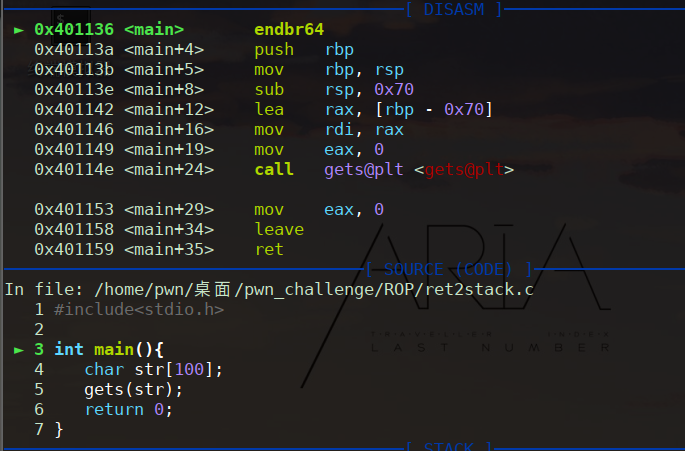
Task: Click the call instruction at main+24
Action: pyautogui.click(x=274, y=169)
